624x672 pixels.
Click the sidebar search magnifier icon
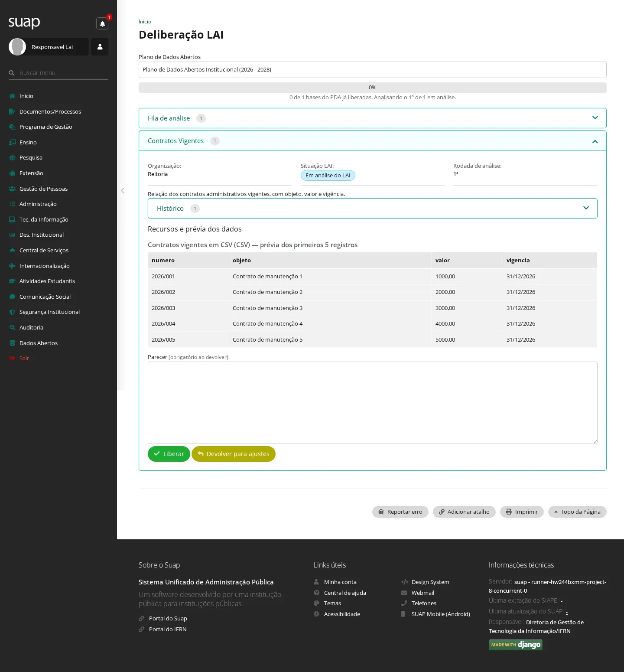tap(12, 73)
